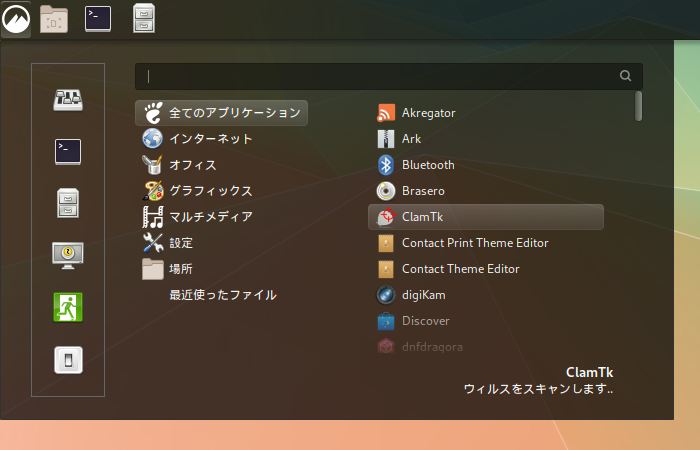Open Bluetooth from the application list
Viewport: 700px width, 450px height.
click(486, 165)
